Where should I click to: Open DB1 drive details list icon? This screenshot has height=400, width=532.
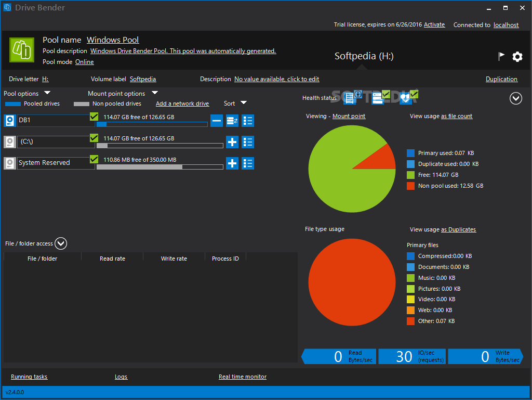point(248,121)
